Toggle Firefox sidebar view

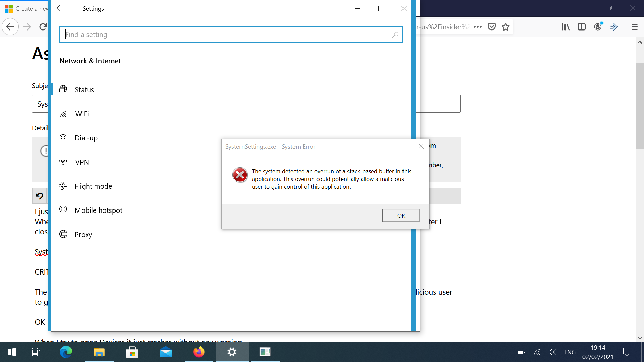click(x=582, y=27)
